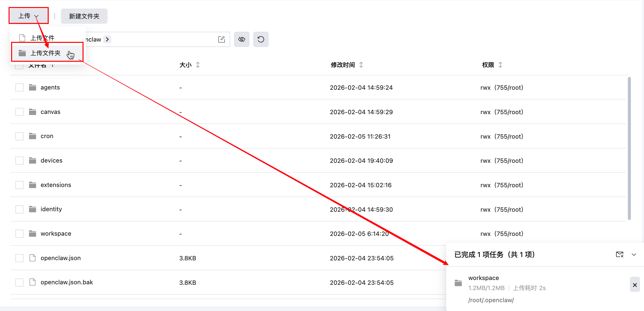The image size is (644, 311).
Task: Toggle hidden files eye icon
Action: pyautogui.click(x=241, y=39)
